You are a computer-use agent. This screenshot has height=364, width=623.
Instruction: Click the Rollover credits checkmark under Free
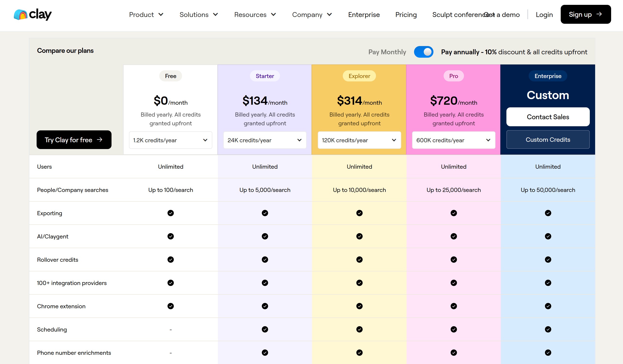click(171, 260)
